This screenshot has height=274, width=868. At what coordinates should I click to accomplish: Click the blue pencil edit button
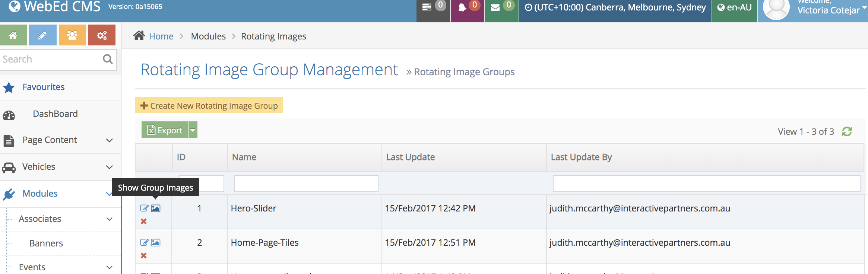[42, 35]
